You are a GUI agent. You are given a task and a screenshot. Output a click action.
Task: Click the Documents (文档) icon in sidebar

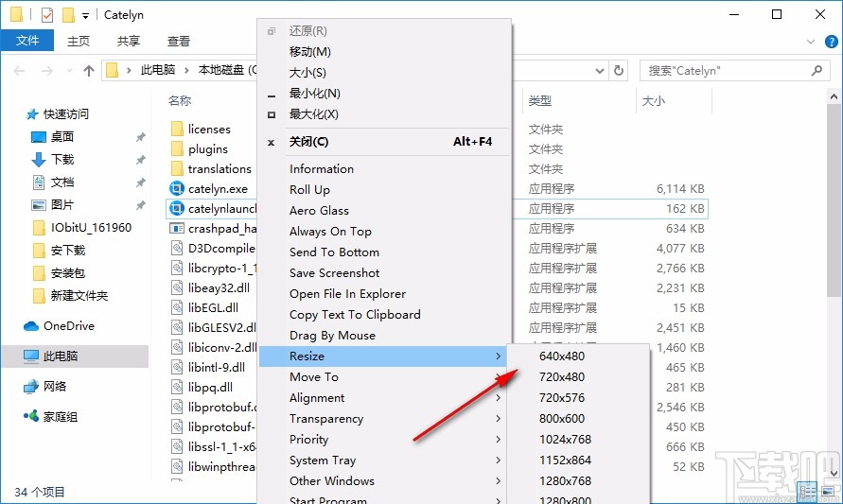(x=39, y=182)
